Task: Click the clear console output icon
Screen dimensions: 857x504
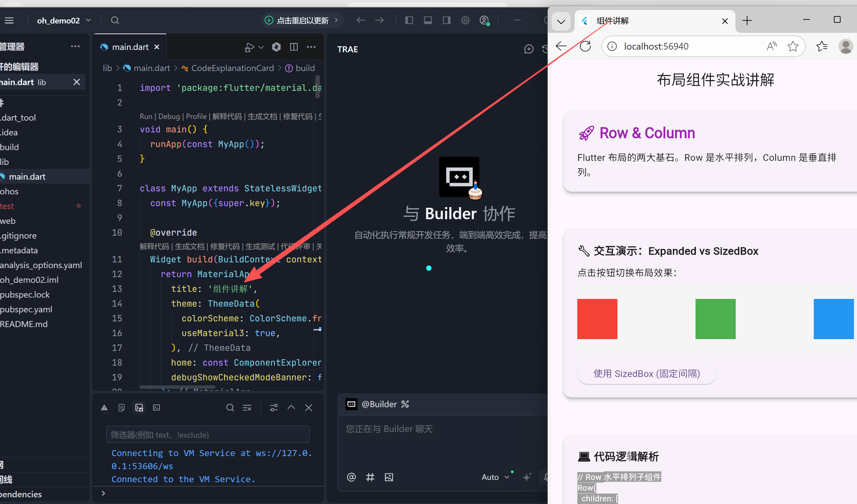Action: point(247,407)
